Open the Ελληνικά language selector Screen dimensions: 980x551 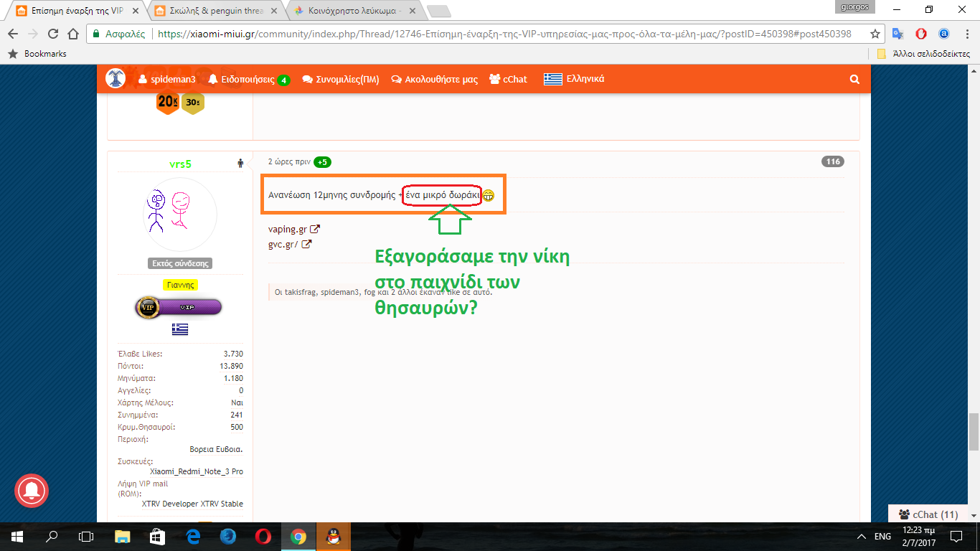[x=574, y=80]
